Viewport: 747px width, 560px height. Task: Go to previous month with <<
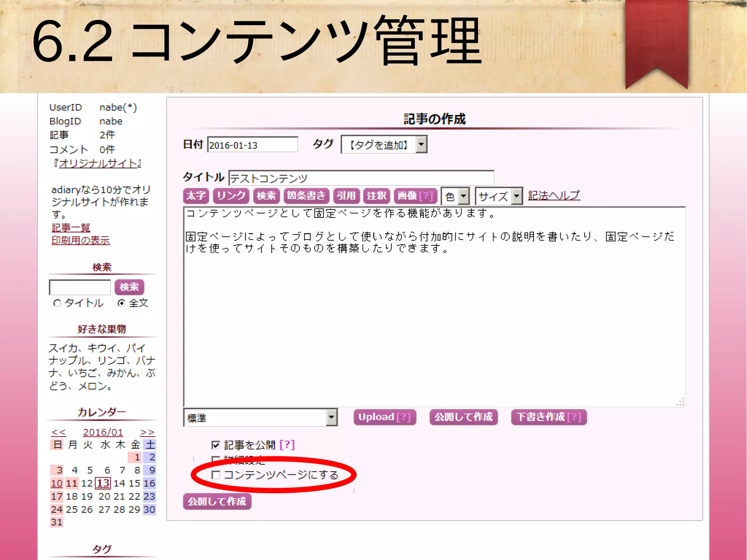coord(58,432)
